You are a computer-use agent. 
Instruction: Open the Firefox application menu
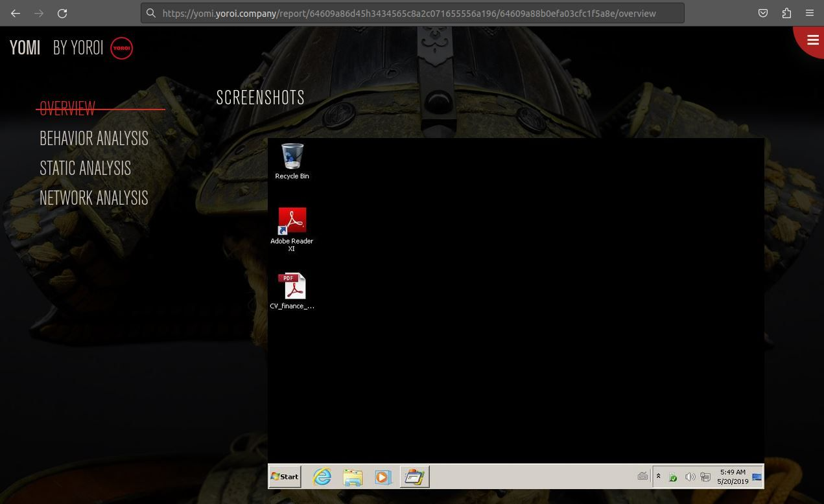tap(810, 13)
